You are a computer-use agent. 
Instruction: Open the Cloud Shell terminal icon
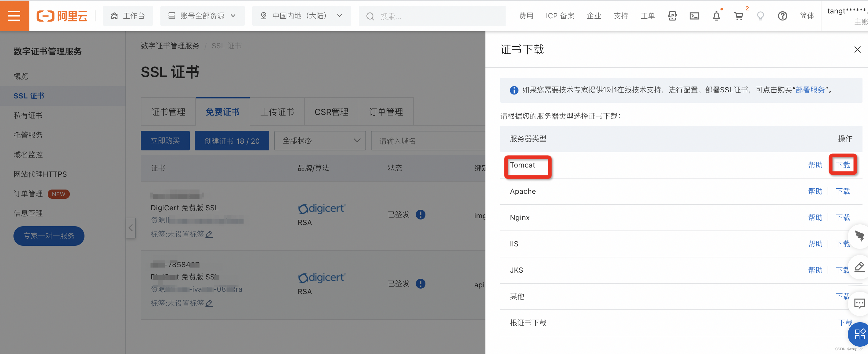pyautogui.click(x=694, y=16)
